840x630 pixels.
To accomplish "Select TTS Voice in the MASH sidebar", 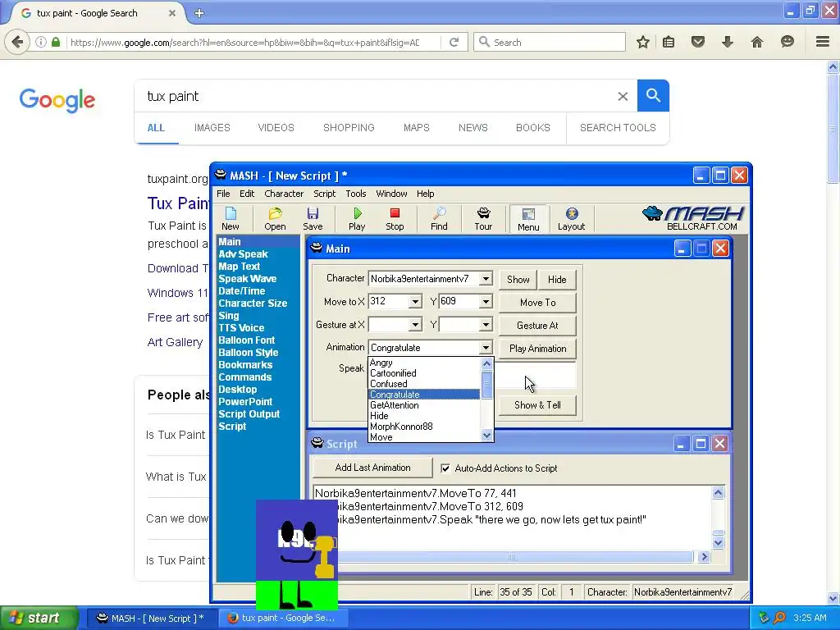I will pyautogui.click(x=241, y=328).
